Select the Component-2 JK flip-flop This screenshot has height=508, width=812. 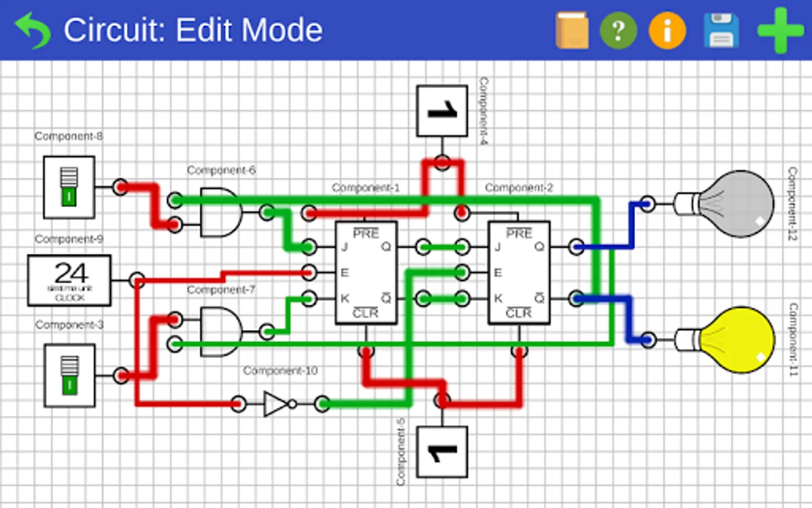(519, 273)
